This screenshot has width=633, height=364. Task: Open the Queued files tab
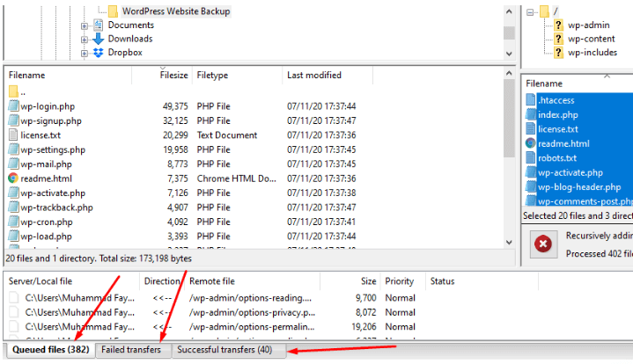(x=50, y=349)
